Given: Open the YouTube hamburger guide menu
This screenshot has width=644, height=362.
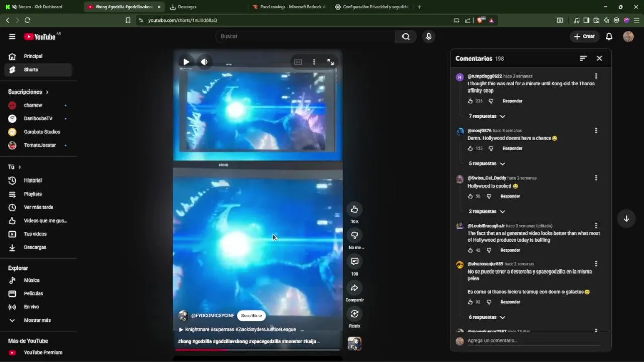Looking at the screenshot, I should 12,36.
